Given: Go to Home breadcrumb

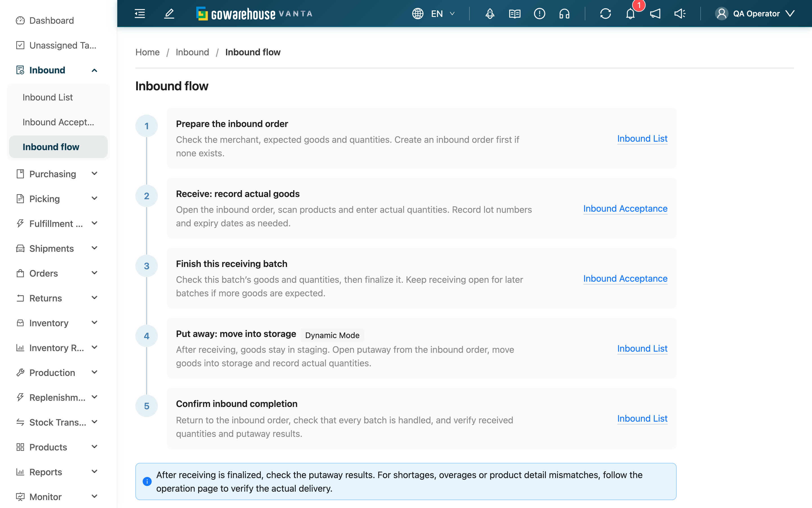Looking at the screenshot, I should click(147, 52).
